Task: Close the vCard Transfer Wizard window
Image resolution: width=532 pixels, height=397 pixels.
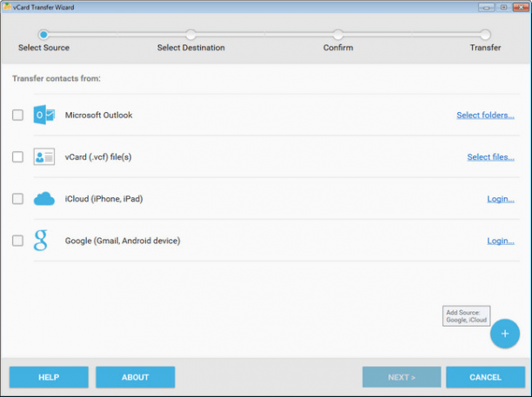Action: 521,7
